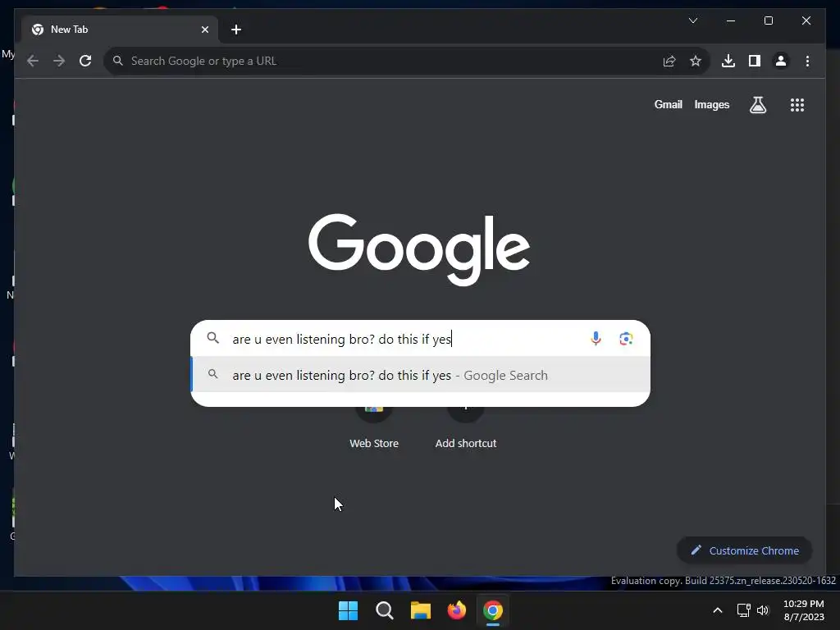Search by image with Google Lens icon
The height and width of the screenshot is (630, 840).
pyautogui.click(x=626, y=339)
